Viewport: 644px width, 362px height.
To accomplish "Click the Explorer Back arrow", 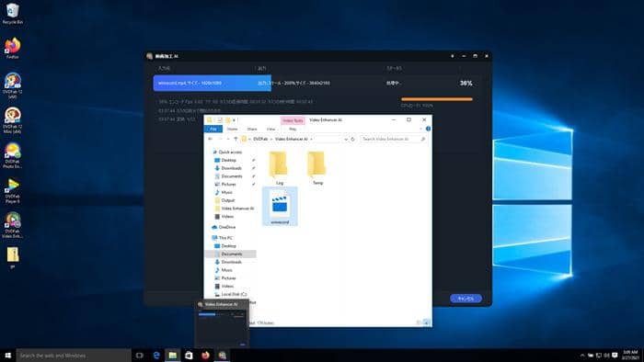I will 211,139.
